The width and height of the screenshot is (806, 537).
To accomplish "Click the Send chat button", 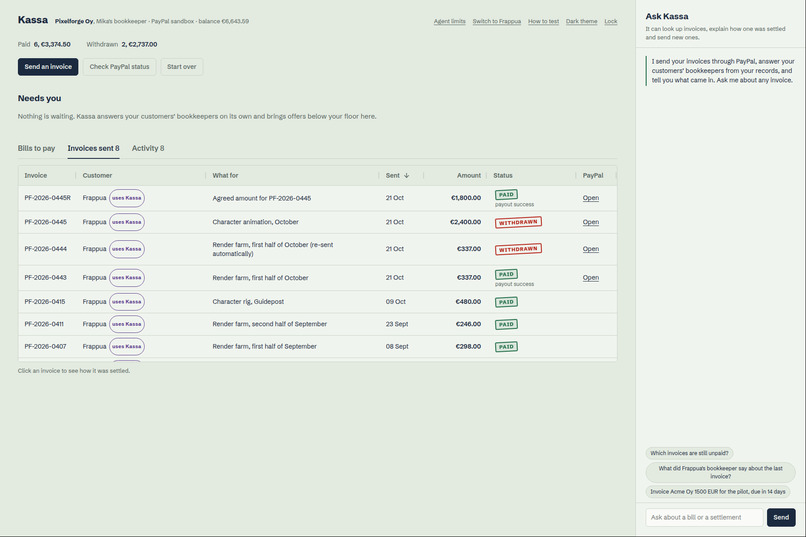I will click(x=781, y=517).
